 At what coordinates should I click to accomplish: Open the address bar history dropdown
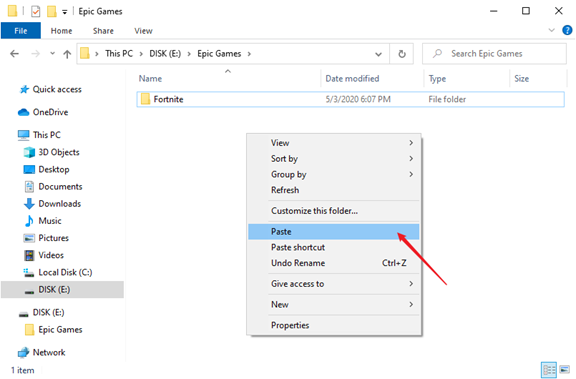point(378,54)
